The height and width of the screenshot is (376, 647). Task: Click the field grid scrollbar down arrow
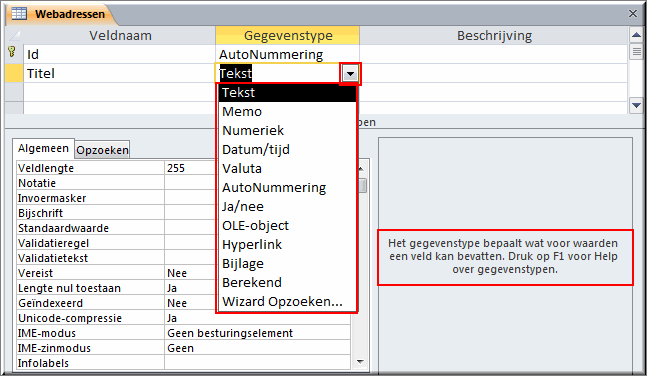pos(636,105)
